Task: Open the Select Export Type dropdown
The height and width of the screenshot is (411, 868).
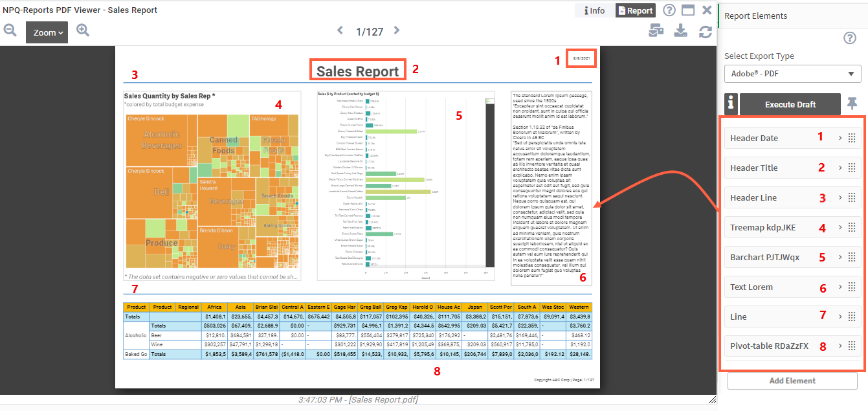Action: [x=792, y=74]
